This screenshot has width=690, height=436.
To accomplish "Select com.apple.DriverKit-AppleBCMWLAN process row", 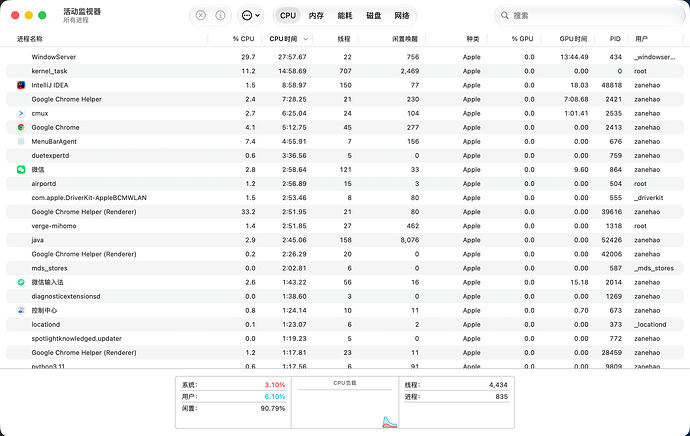I will [x=345, y=198].
